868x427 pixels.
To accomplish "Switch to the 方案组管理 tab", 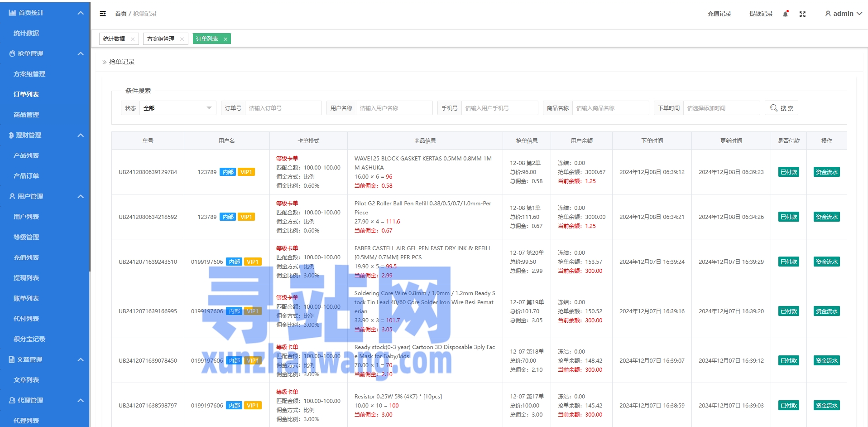I will (x=161, y=39).
